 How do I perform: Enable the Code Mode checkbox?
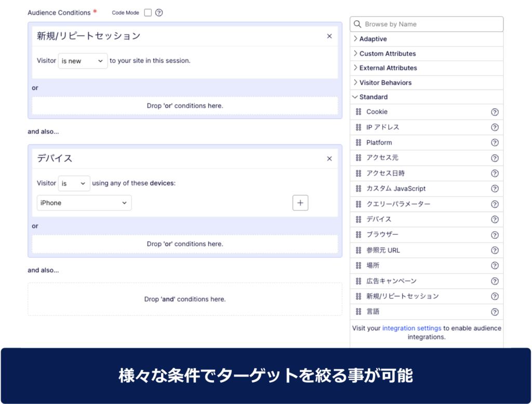[148, 12]
